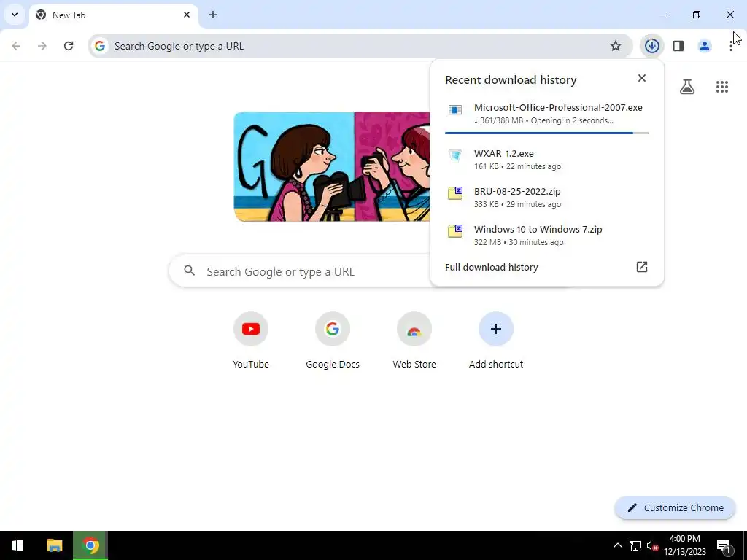Screen dimensions: 747x560
Task: Open the Google Docs shortcut
Action: coord(333,341)
